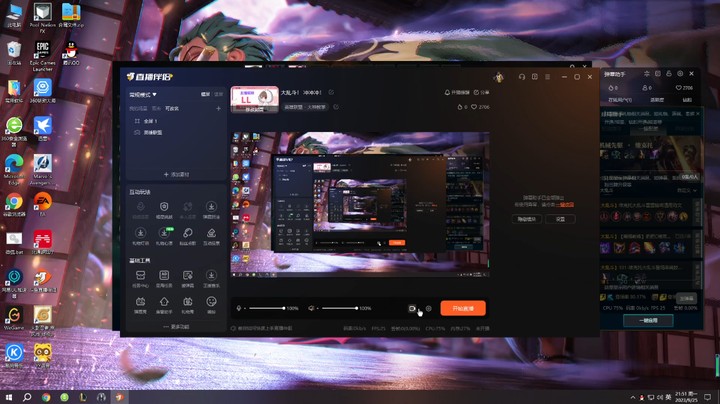Click 一键启用 button in the side window
The height and width of the screenshot is (404, 720).
648,320
